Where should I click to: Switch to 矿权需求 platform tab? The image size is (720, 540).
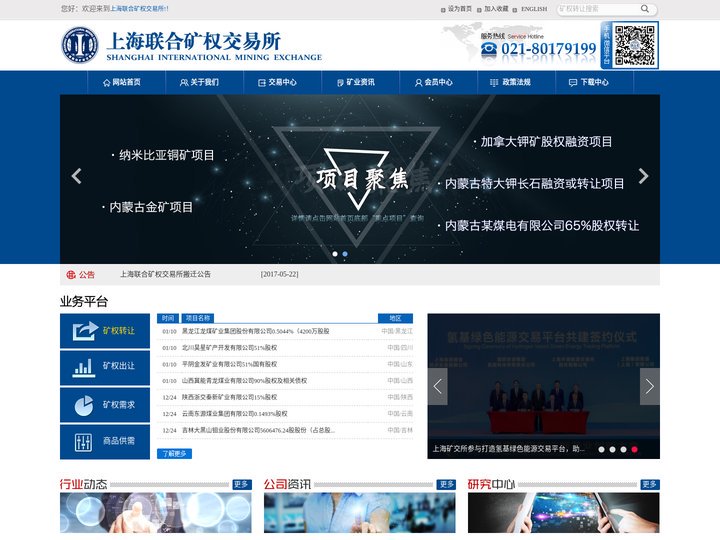coord(105,405)
